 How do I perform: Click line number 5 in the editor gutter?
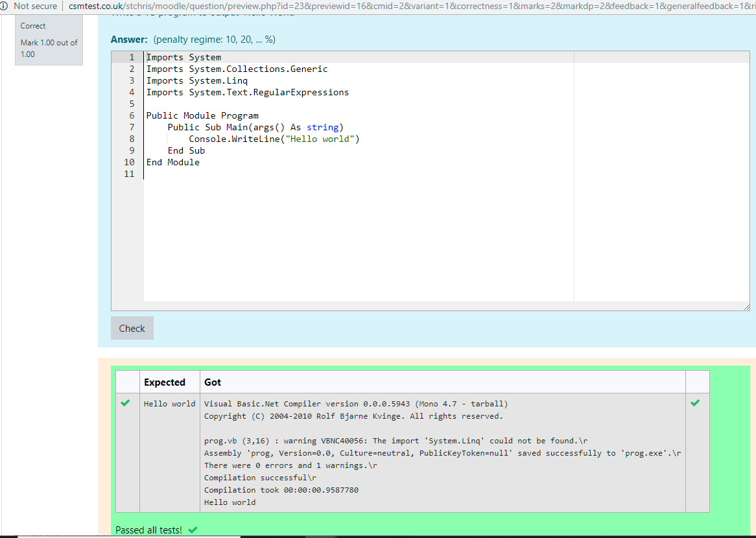pyautogui.click(x=132, y=104)
